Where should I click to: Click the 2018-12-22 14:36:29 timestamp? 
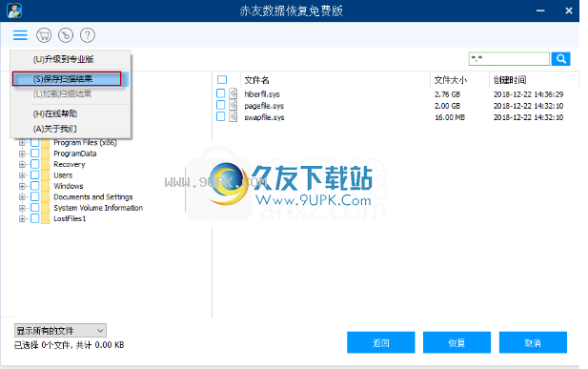528,94
